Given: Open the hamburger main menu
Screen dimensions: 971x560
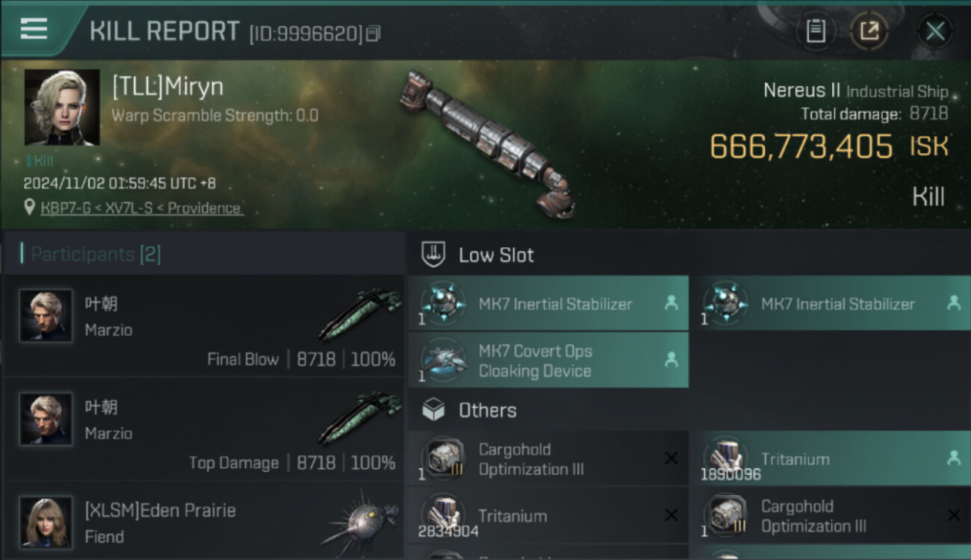Looking at the screenshot, I should click(34, 29).
